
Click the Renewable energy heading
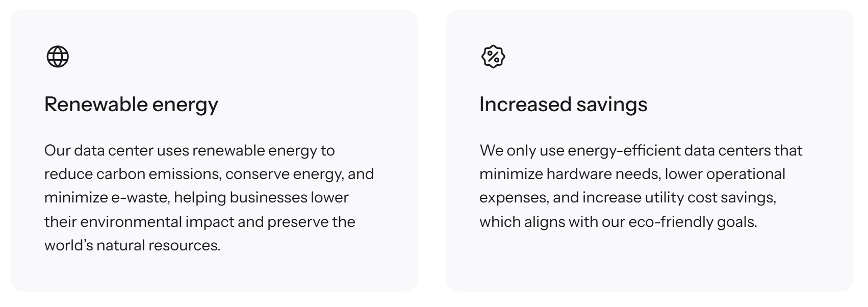point(131,105)
